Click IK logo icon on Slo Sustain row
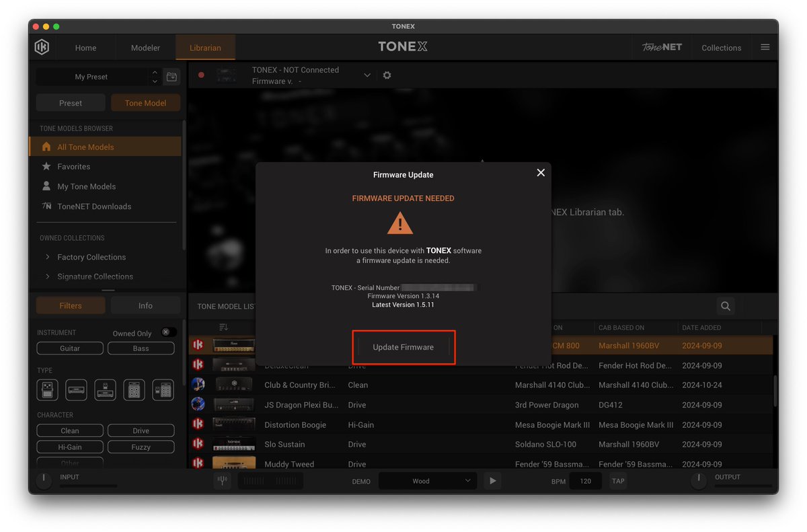 (198, 444)
